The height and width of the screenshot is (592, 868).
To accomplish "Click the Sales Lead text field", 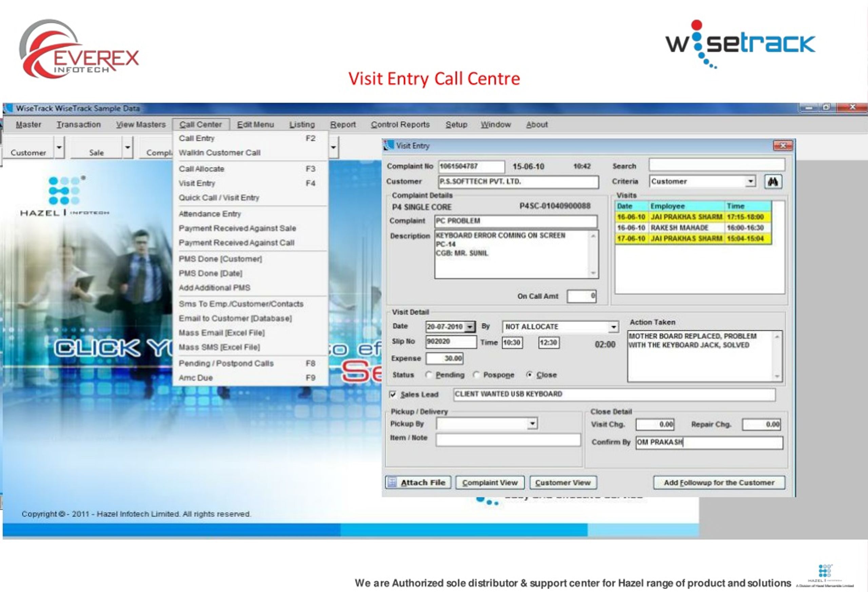I will click(x=614, y=394).
